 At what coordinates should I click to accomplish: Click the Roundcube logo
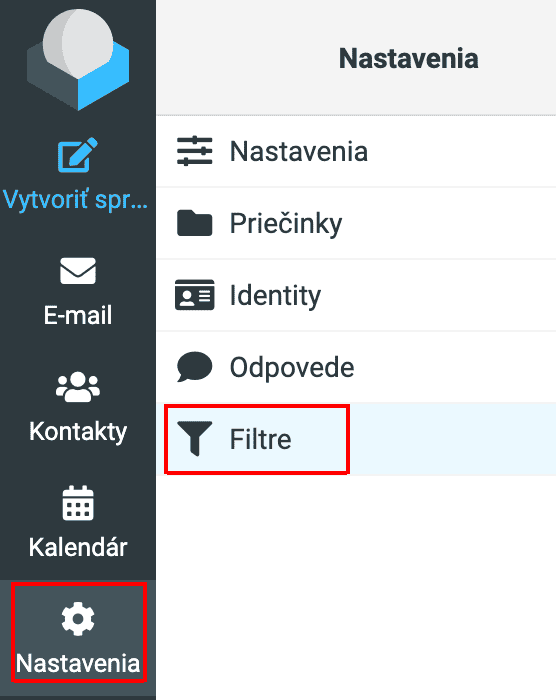point(78,59)
